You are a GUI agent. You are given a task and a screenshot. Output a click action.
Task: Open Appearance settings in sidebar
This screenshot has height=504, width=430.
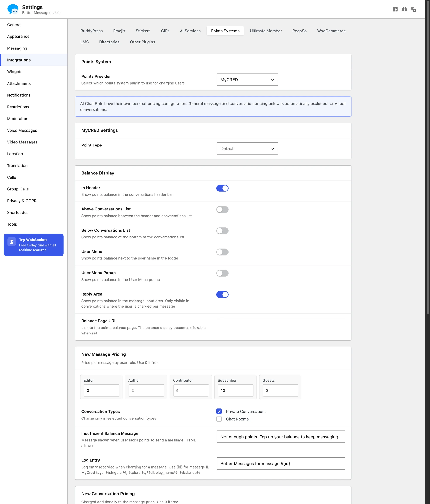click(x=34, y=37)
